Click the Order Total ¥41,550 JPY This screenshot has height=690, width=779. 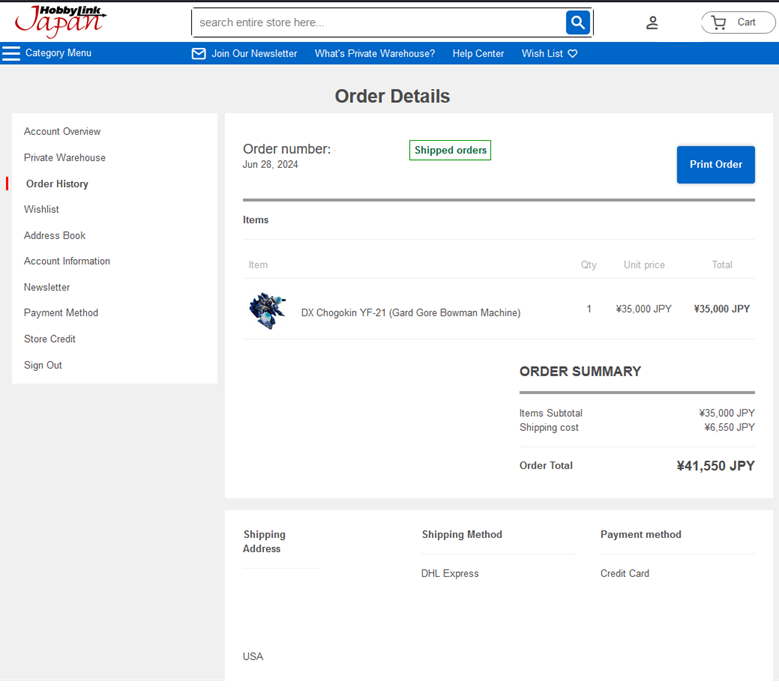(715, 465)
